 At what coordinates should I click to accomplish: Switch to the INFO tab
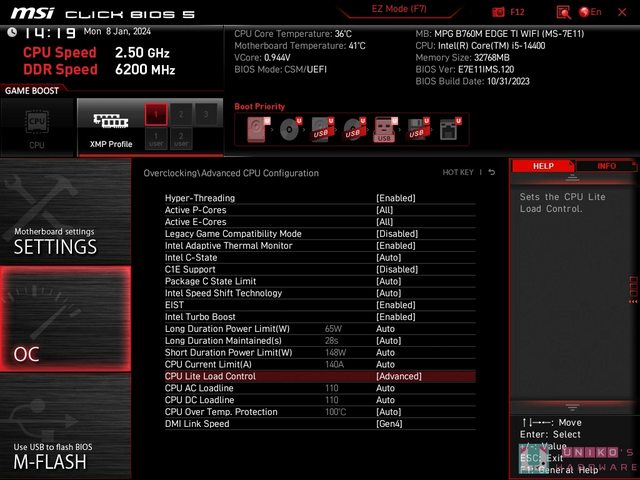point(606,166)
